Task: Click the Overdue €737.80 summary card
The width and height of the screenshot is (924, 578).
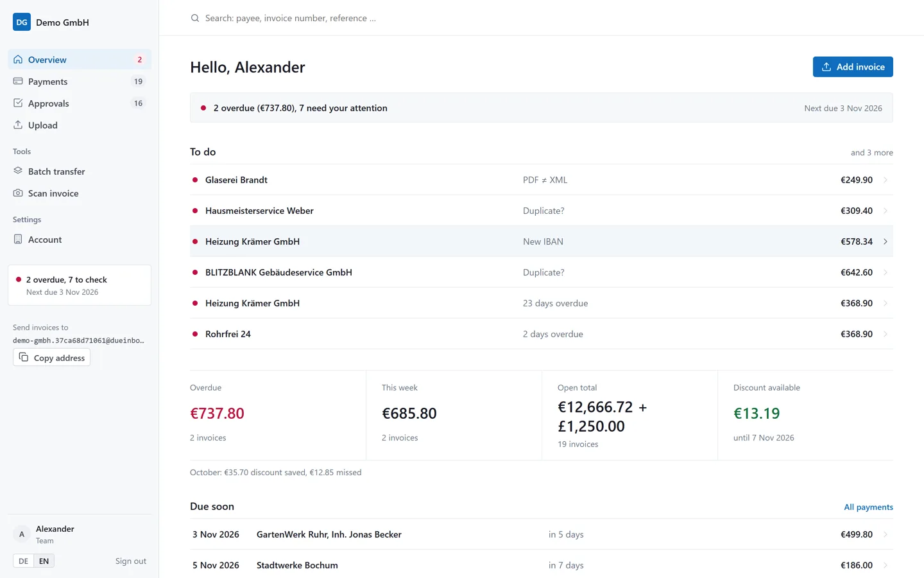Action: 278,415
